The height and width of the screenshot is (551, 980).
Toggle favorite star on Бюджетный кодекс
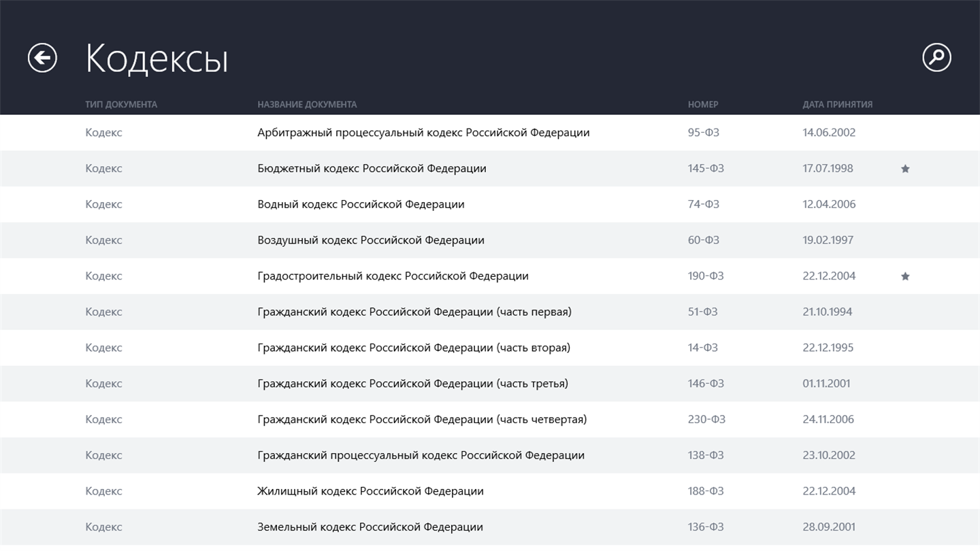point(905,169)
